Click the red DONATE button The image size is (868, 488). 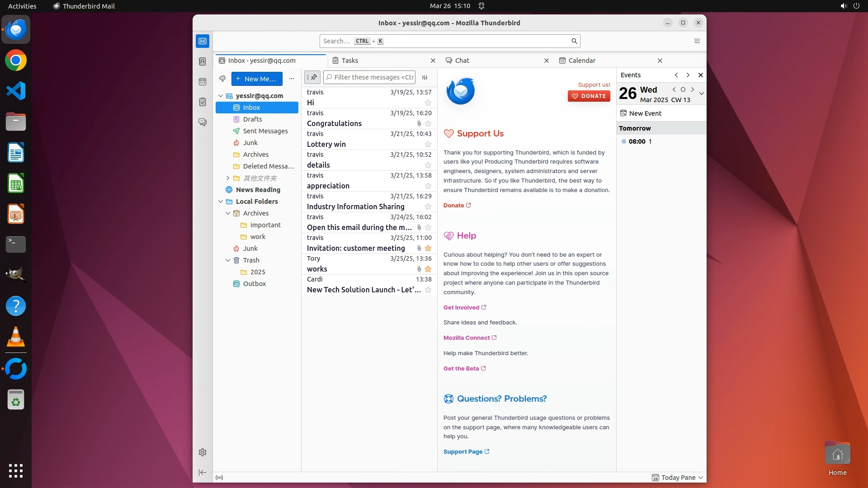589,96
